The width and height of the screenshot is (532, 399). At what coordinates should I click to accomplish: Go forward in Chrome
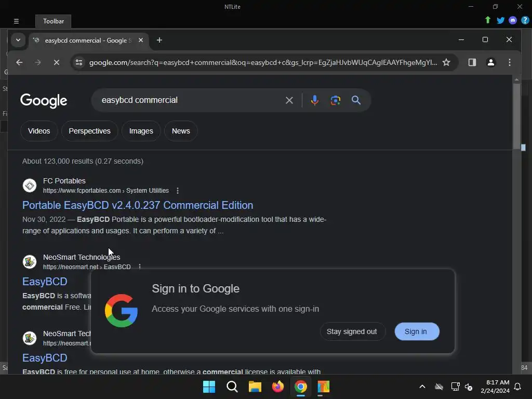point(37,62)
